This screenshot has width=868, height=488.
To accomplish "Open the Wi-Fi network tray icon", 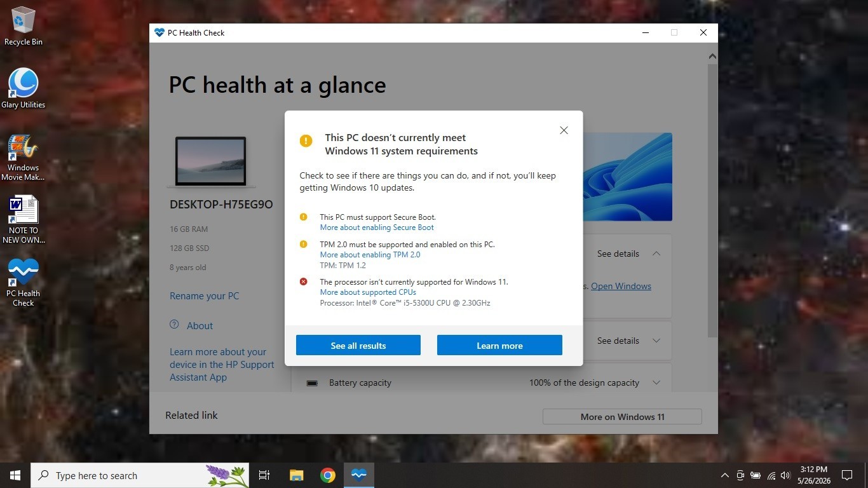I will click(x=771, y=475).
